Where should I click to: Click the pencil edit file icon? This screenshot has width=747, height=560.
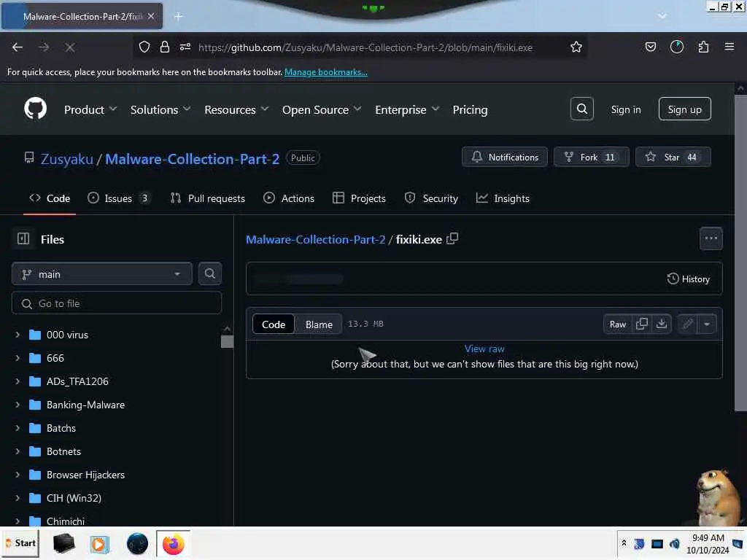687,324
